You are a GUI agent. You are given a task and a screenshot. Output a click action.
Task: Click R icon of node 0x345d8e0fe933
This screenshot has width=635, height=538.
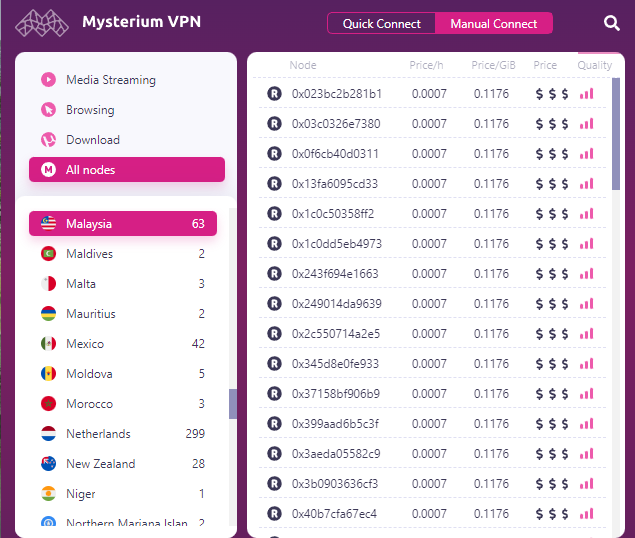tap(275, 363)
